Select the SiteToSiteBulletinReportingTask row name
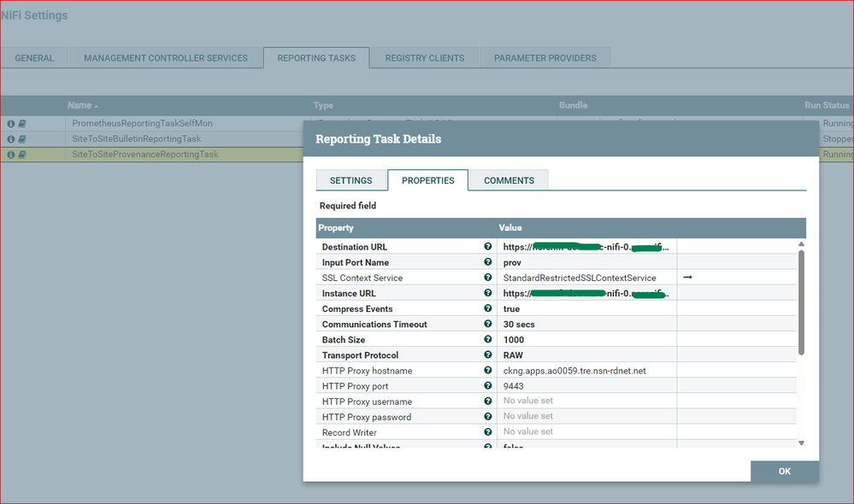854x504 pixels. coord(136,138)
